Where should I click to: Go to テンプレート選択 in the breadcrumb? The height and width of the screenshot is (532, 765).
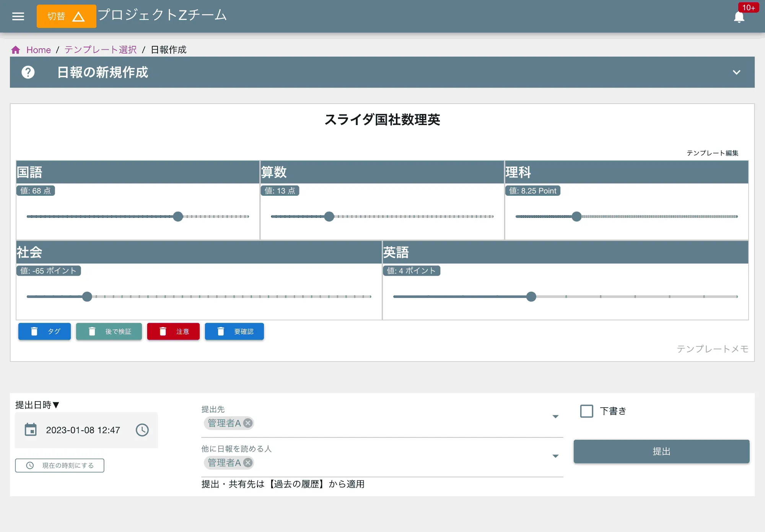100,49
